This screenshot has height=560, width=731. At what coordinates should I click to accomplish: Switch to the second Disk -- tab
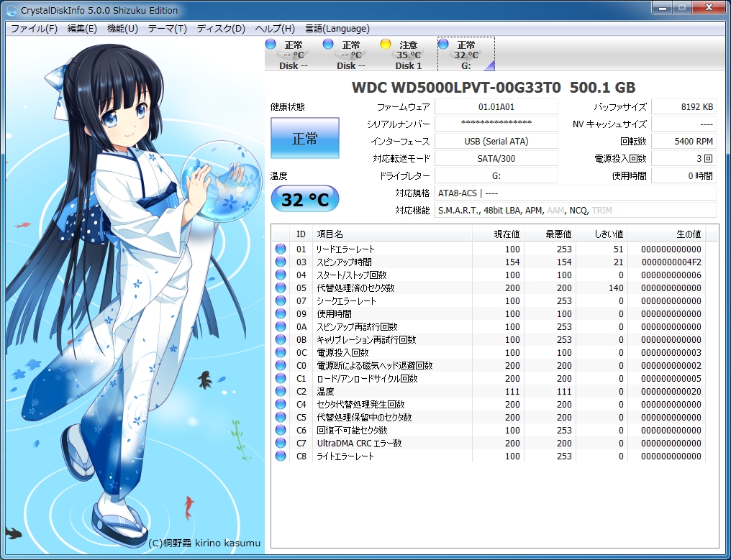[351, 55]
